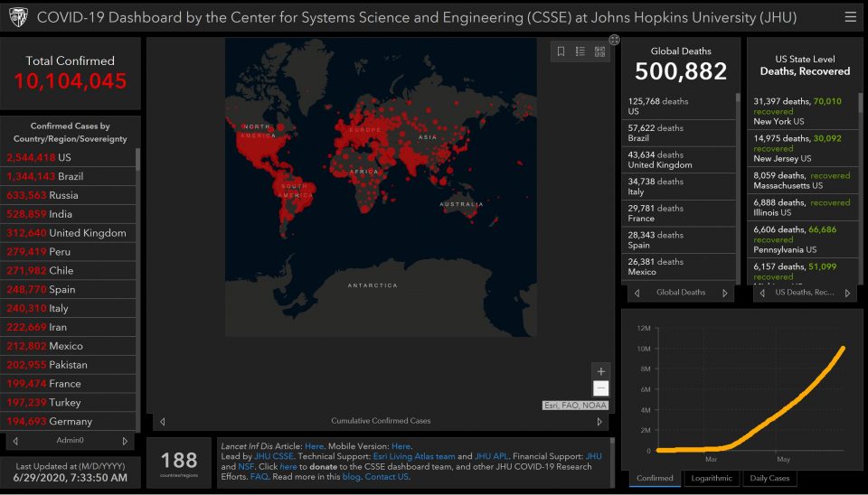Advance the US Deaths, Recovered panel
The height and width of the screenshot is (495, 868).
click(847, 293)
